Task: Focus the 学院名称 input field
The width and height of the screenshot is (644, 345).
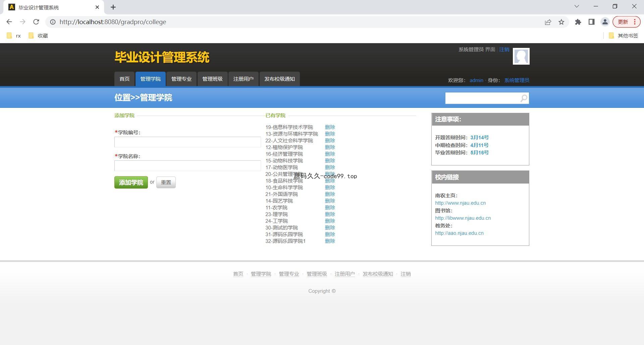Action: click(187, 166)
